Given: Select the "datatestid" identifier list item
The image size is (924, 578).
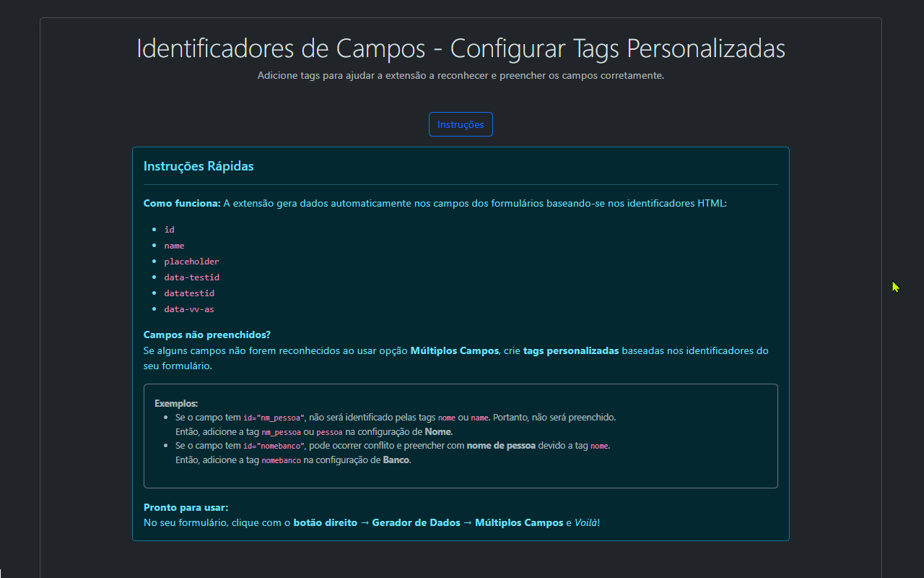Looking at the screenshot, I should 189,293.
